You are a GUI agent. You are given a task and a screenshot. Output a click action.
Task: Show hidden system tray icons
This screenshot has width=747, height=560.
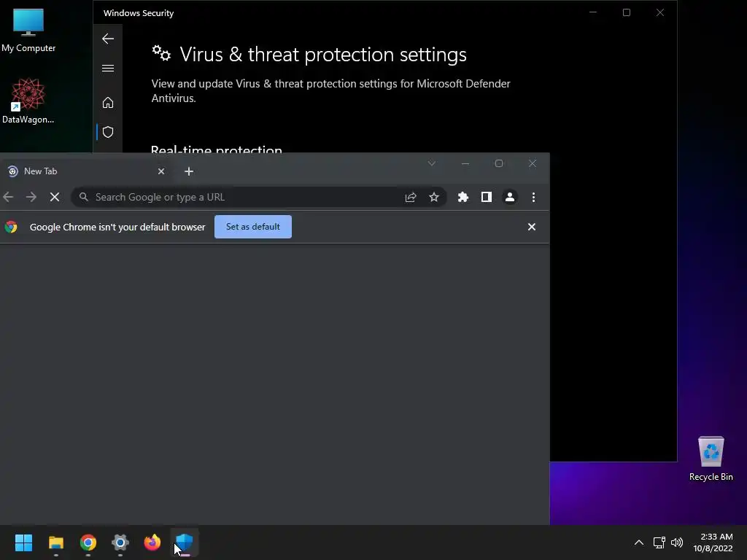[639, 542]
